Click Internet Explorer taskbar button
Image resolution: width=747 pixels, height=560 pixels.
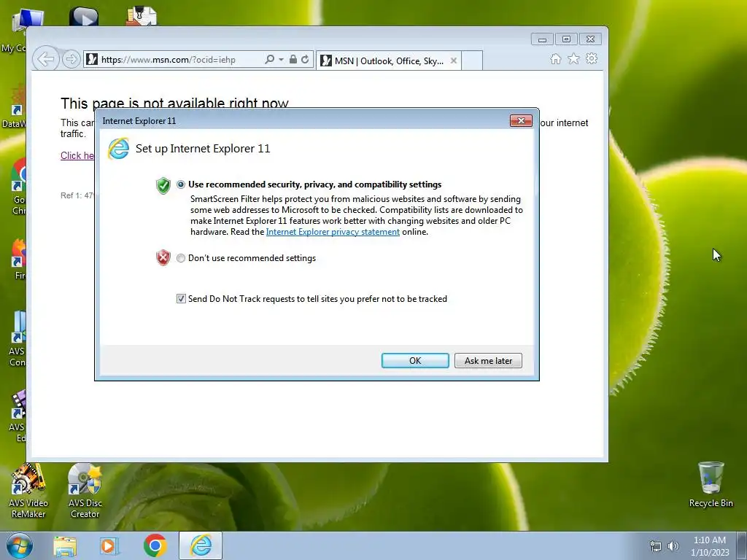[201, 545]
